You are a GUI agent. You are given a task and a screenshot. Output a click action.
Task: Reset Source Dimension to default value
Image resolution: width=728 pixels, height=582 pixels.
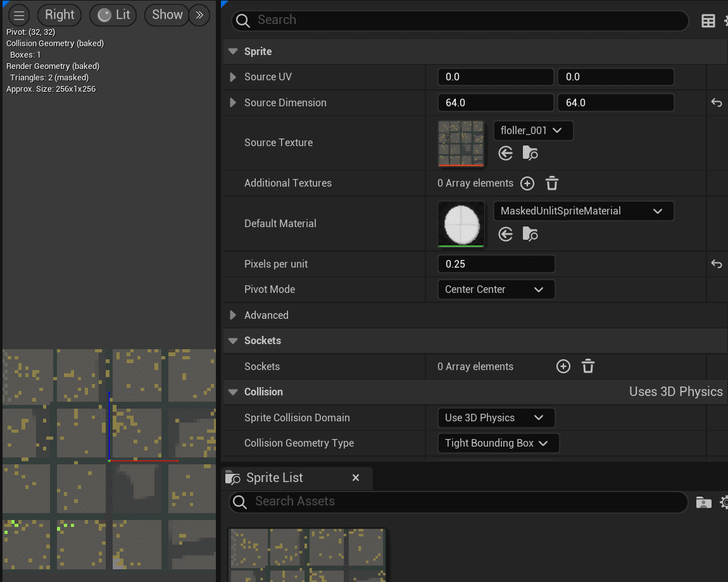tap(716, 102)
